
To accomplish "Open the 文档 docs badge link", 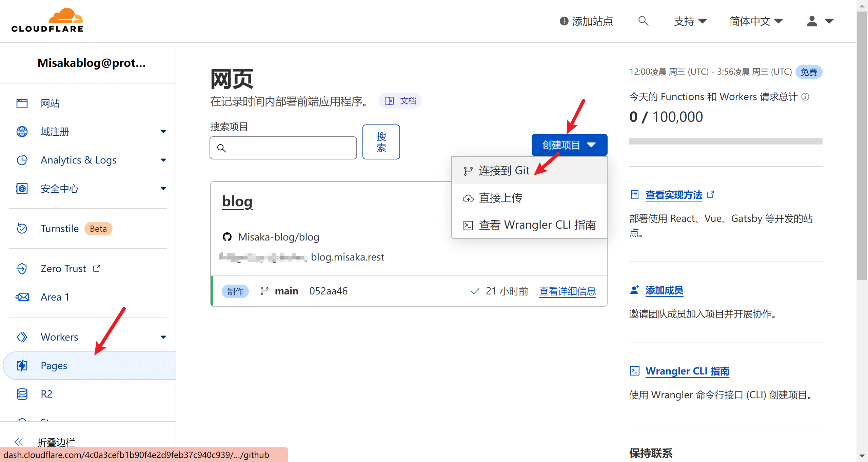I will tap(400, 101).
